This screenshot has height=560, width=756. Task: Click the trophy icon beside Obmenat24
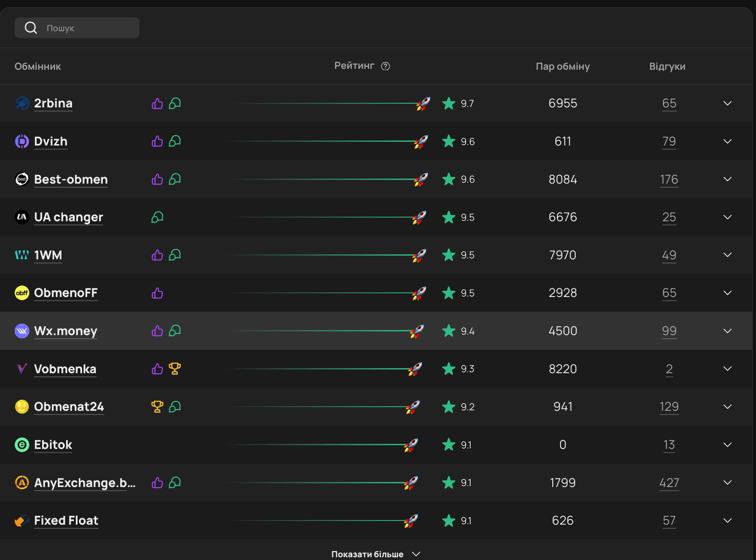pos(157,407)
